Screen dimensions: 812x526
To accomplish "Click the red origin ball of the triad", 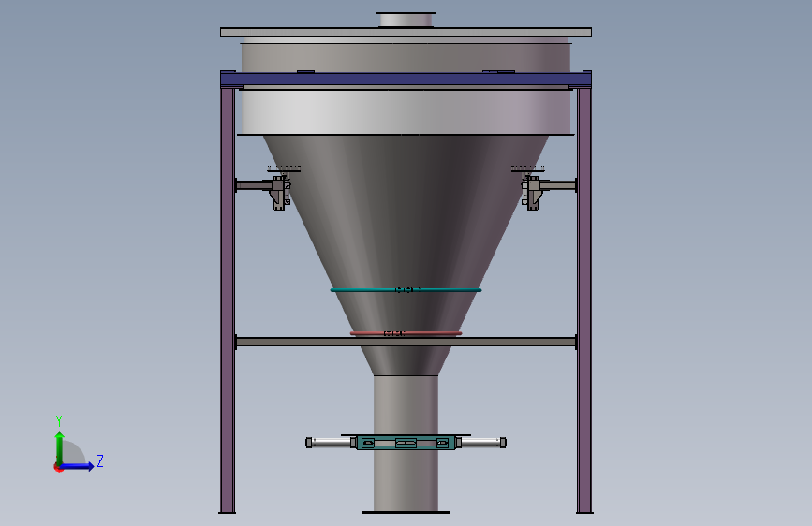I will click(x=58, y=467).
